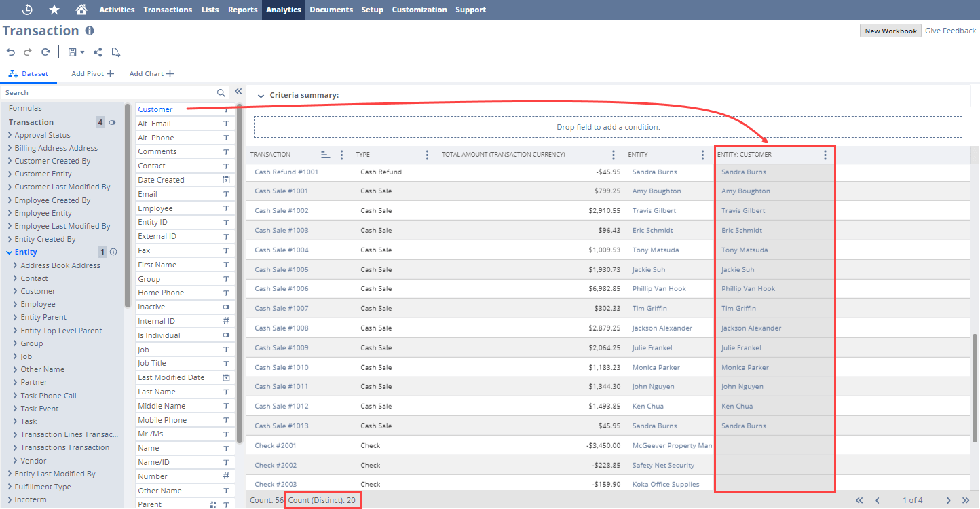Go to Home via house icon
Image resolution: width=980 pixels, height=509 pixels.
point(81,10)
